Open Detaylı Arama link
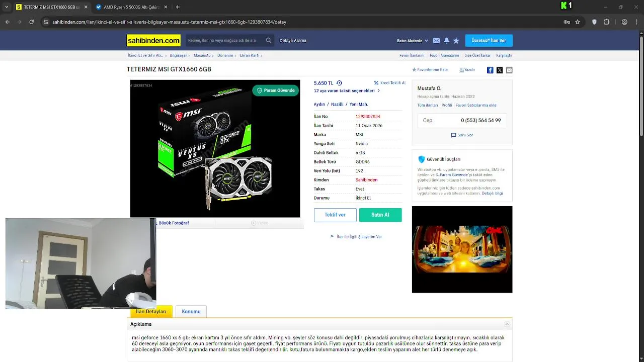The height and width of the screenshot is (362, 644). [293, 41]
